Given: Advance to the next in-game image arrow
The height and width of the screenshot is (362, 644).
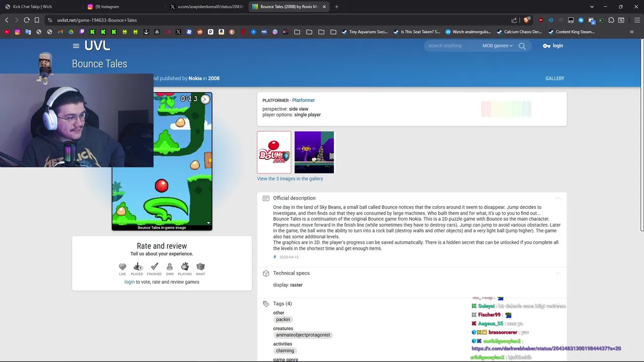Looking at the screenshot, I should click(x=205, y=99).
